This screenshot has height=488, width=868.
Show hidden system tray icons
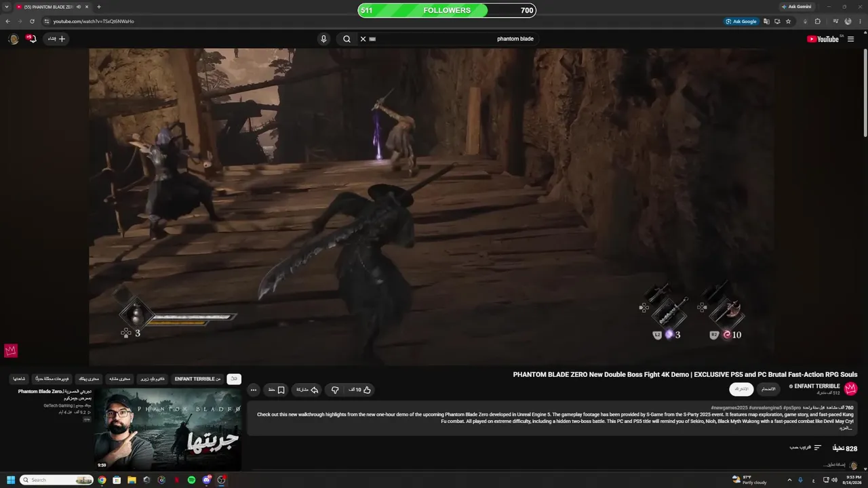click(x=789, y=480)
